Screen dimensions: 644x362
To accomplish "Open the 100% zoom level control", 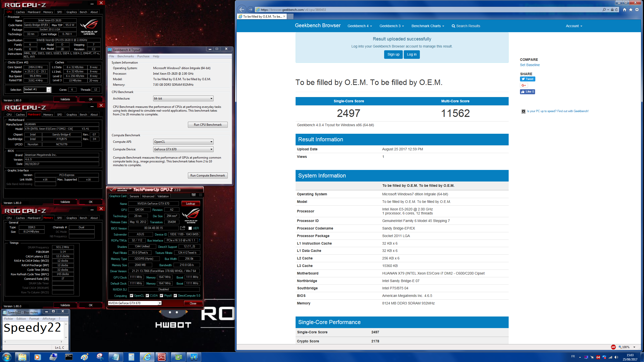I will click(x=627, y=347).
